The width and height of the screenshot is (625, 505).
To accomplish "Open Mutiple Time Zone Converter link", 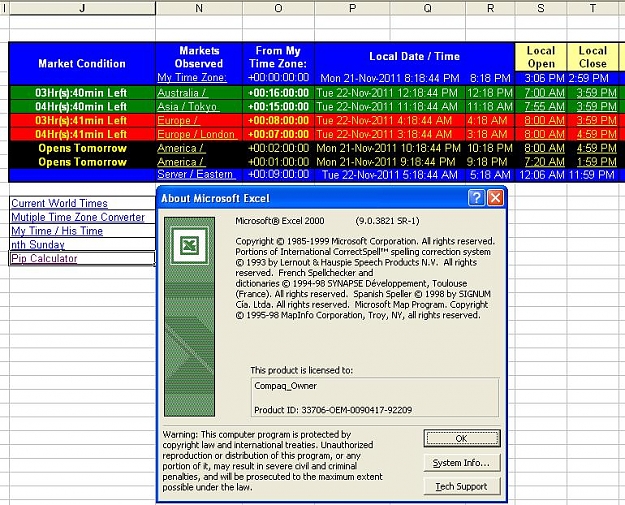I will (x=78, y=217).
